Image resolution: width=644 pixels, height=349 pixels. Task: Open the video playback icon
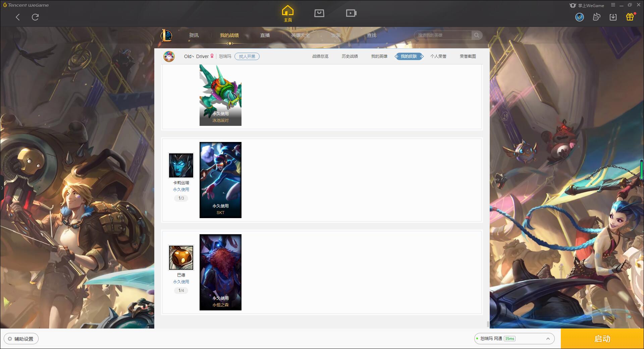click(x=351, y=13)
